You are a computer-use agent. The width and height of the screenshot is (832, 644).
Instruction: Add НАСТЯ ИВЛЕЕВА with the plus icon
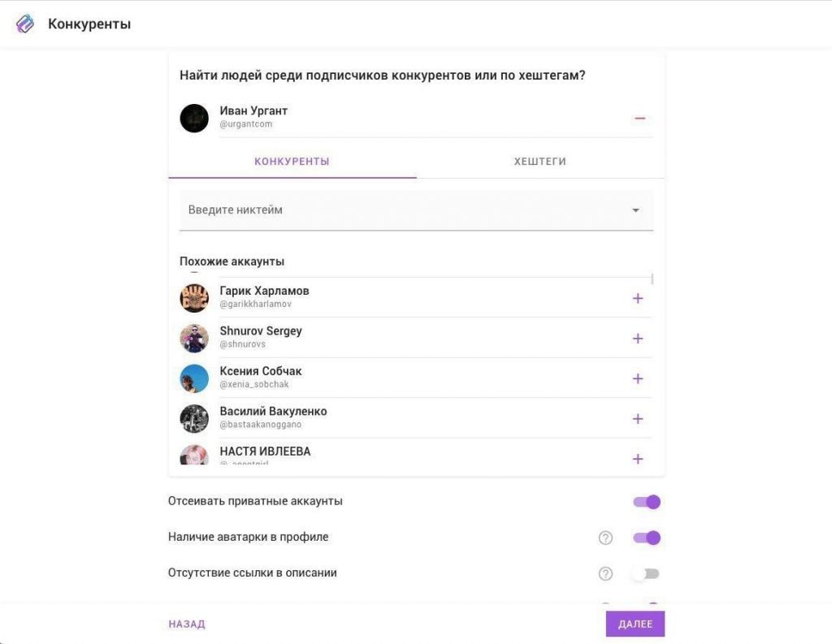click(x=638, y=459)
